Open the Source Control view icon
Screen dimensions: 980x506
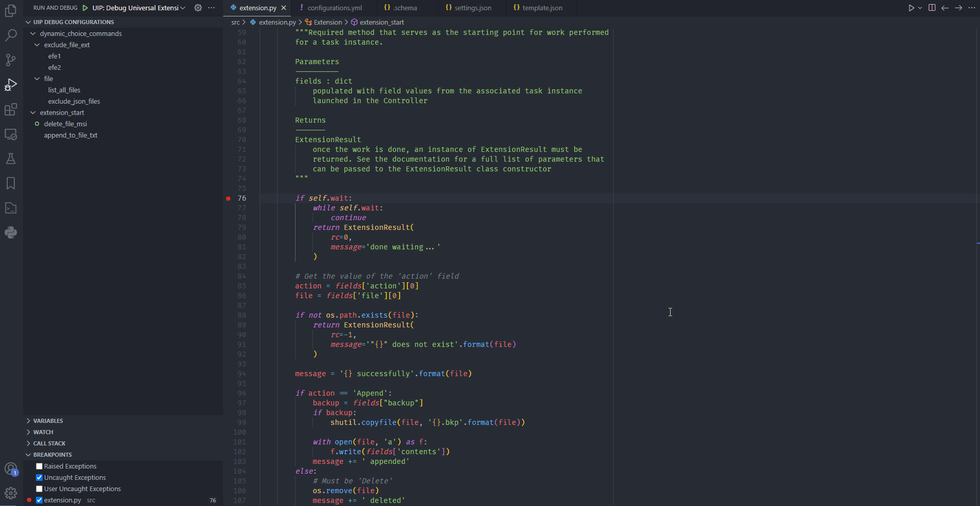[x=11, y=60]
